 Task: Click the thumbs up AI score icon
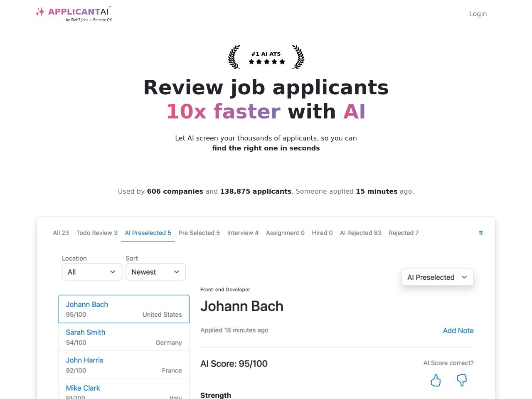(436, 380)
